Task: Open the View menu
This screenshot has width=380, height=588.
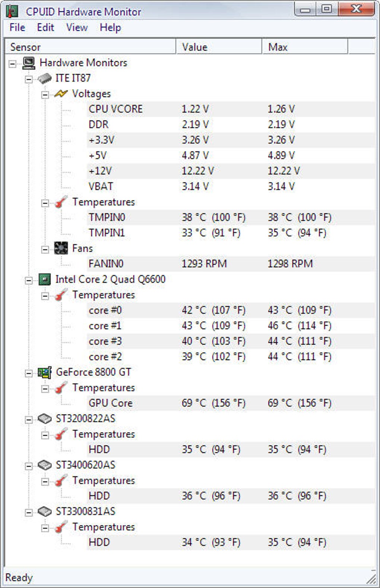Action: (x=77, y=28)
